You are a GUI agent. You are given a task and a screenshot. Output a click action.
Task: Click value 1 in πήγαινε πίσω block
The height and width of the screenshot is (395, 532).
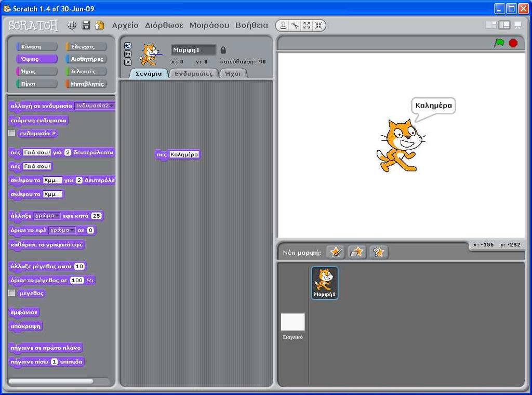pyautogui.click(x=54, y=362)
